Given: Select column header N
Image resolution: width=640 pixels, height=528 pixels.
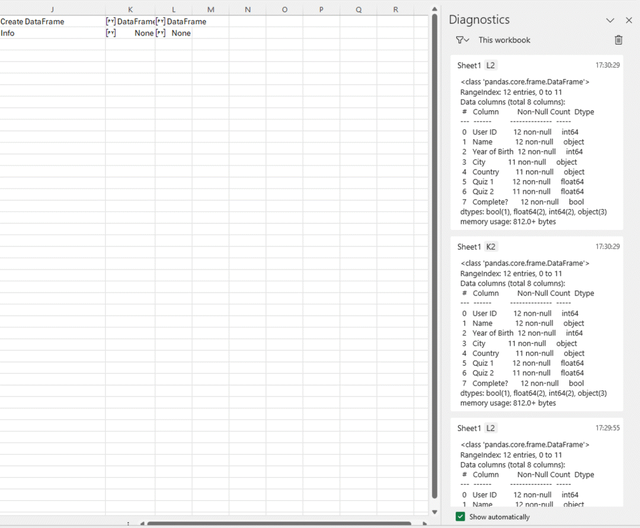Looking at the screenshot, I should pos(247,9).
